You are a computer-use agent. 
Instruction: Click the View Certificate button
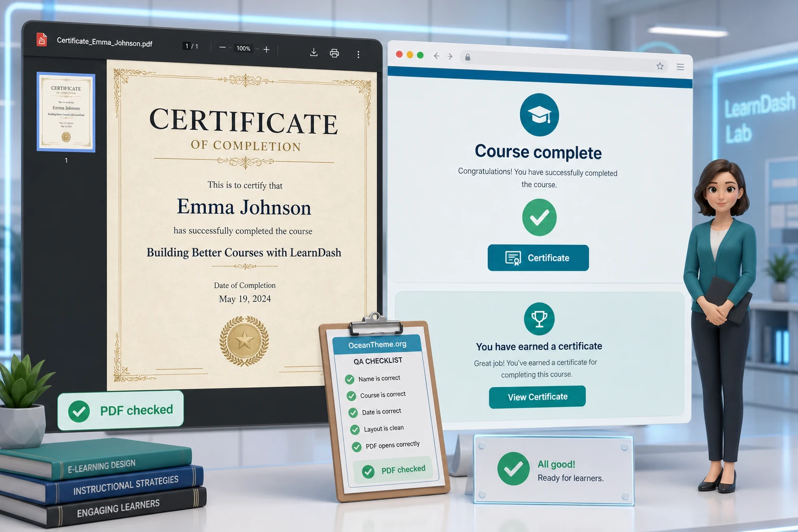pyautogui.click(x=537, y=397)
